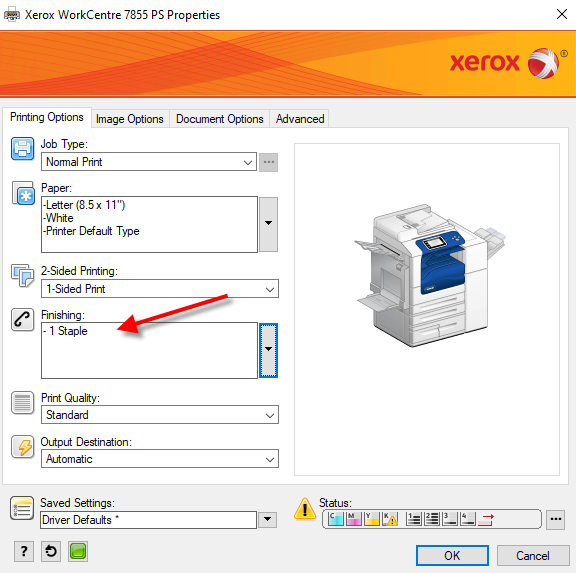Viewport: 576px width, 573px height.
Task: Click the Tray 2 paper status icon
Action: pyautogui.click(x=432, y=519)
